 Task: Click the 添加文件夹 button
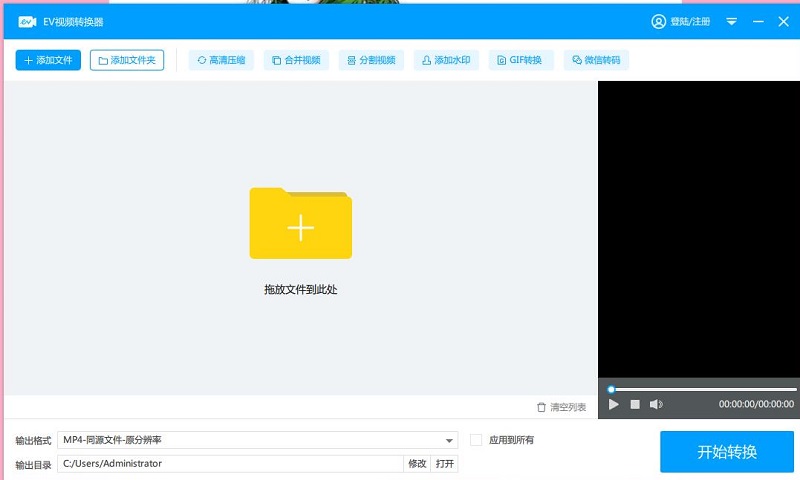(127, 60)
